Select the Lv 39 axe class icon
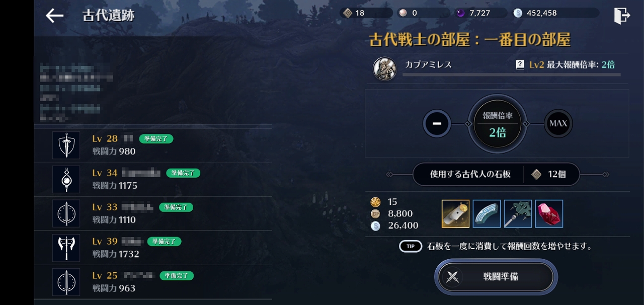644x305 pixels. point(66,248)
